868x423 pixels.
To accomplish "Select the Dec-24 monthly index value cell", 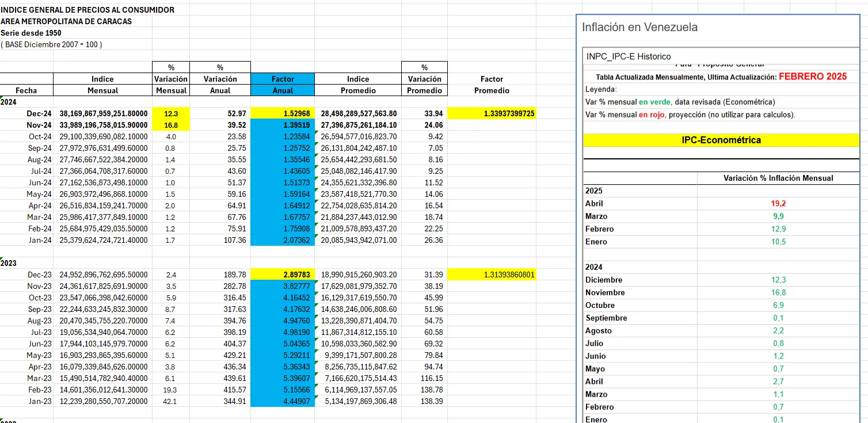I will (103, 114).
